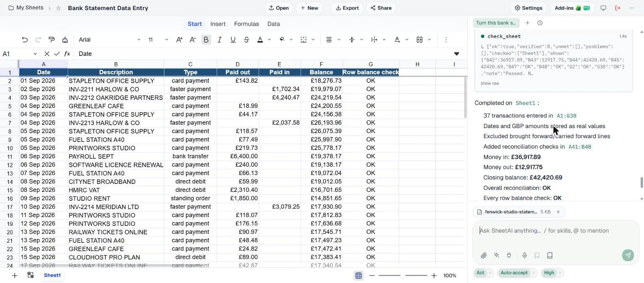
Task: Click the book library icon
Action: coord(550,255)
